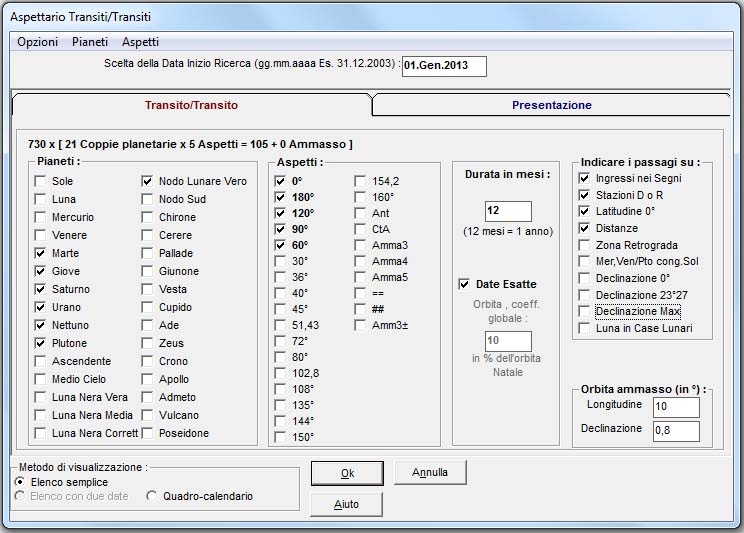Toggle the Nodo Lunare Vero checkbox
Image resolution: width=744 pixels, height=533 pixels.
(x=148, y=181)
